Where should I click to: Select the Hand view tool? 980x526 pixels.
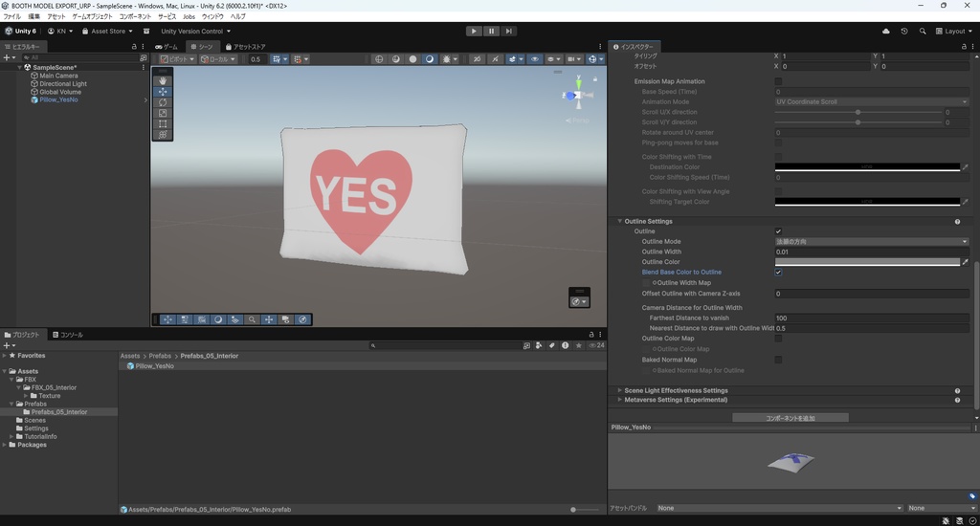tap(163, 80)
